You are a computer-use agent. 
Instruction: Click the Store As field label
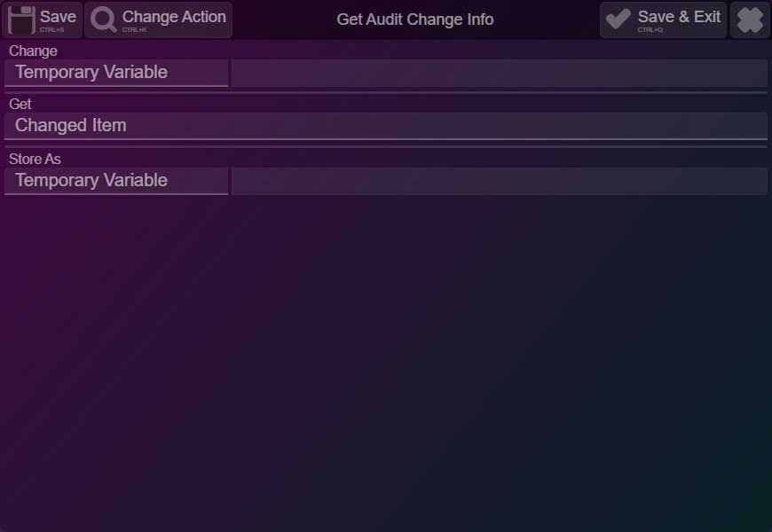click(35, 160)
